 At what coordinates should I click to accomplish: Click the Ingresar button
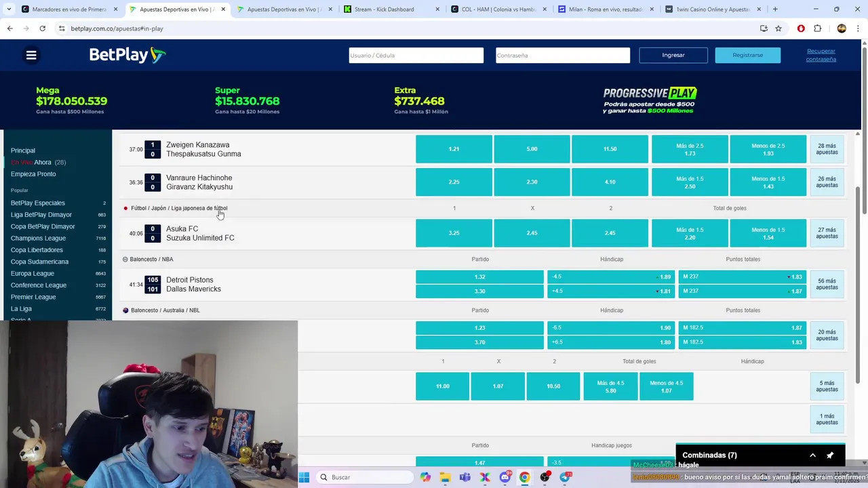pos(673,55)
